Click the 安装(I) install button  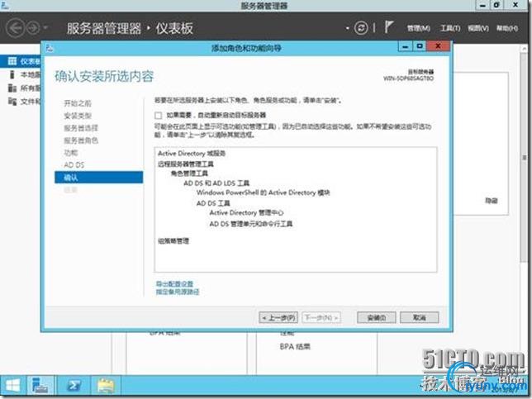coord(376,317)
